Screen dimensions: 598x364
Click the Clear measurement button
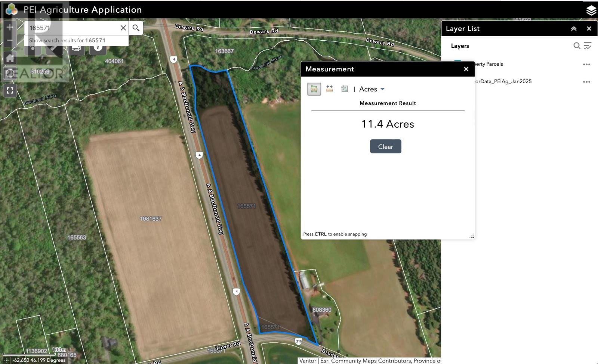(x=385, y=146)
